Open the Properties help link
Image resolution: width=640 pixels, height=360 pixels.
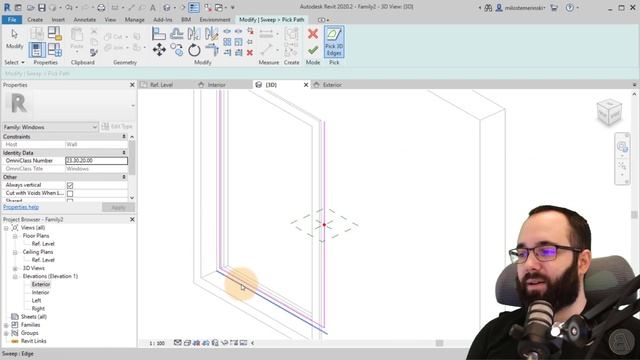coord(21,207)
